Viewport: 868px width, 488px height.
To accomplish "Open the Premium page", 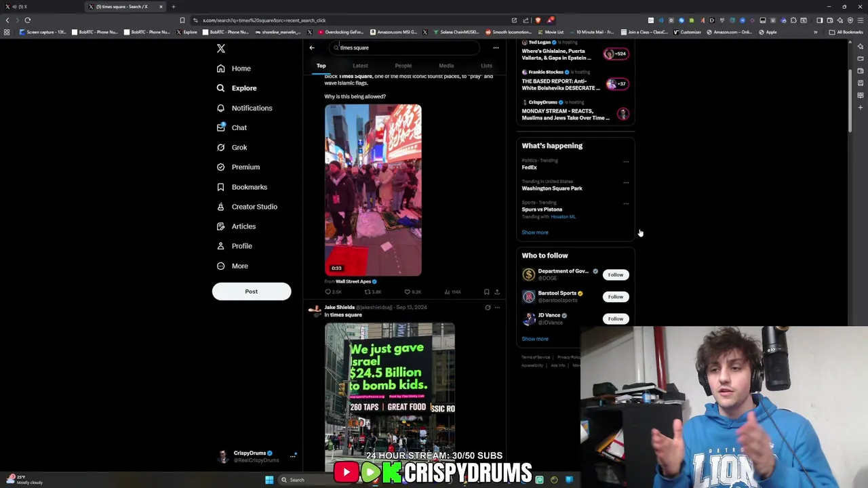I will (x=238, y=167).
